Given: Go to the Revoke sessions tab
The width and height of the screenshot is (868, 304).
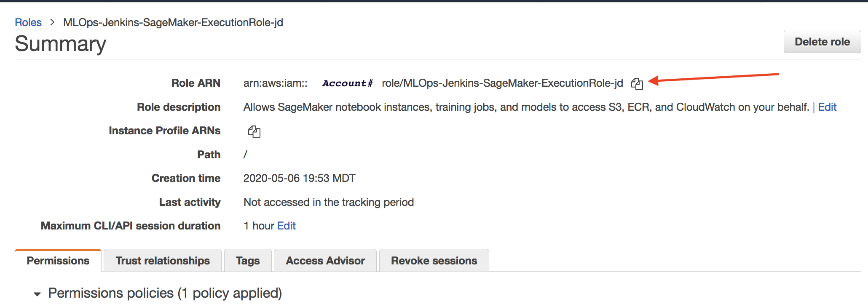Looking at the screenshot, I should 434,261.
